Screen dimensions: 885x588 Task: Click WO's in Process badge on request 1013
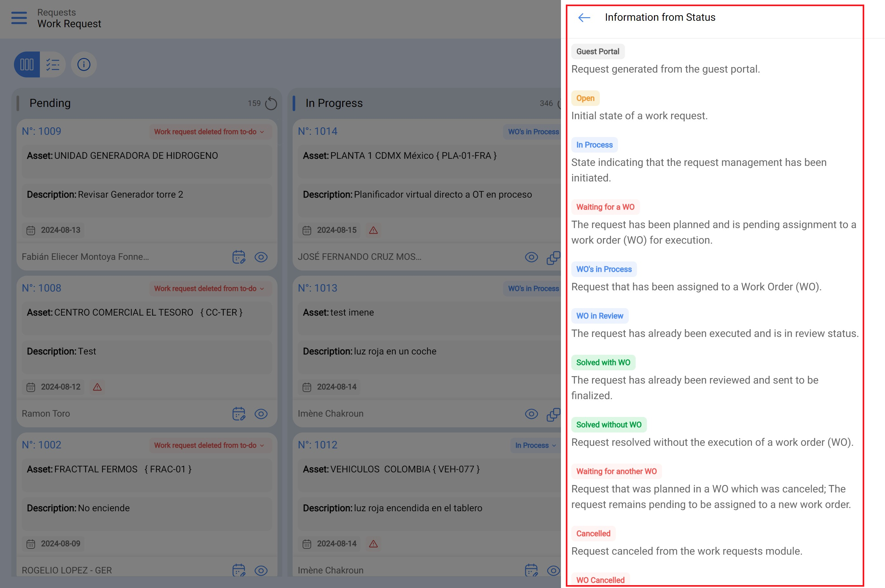532,288
